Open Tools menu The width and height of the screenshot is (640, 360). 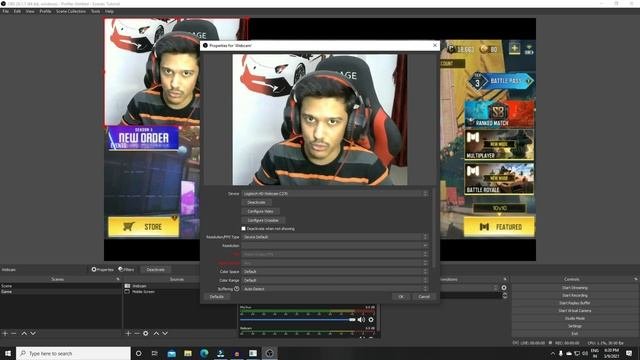(x=96, y=11)
